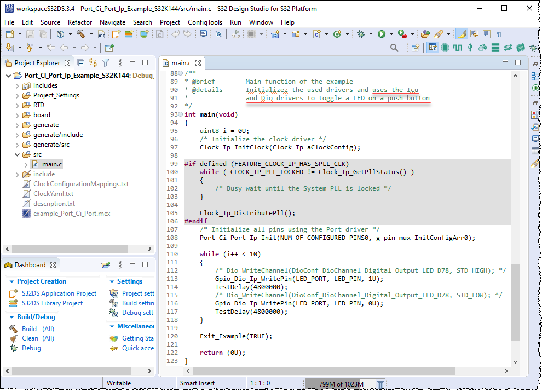Click the heap memory usage bar

click(x=339, y=384)
